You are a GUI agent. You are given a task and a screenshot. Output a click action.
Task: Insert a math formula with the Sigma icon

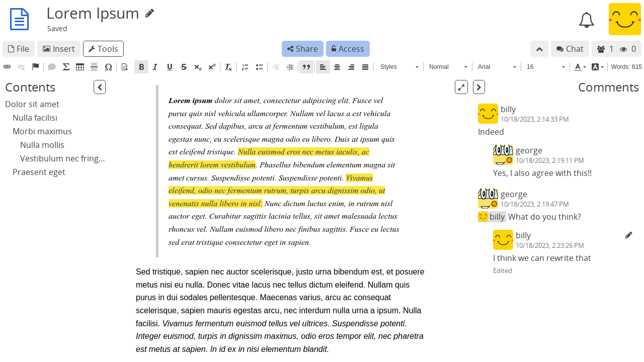coord(65,66)
